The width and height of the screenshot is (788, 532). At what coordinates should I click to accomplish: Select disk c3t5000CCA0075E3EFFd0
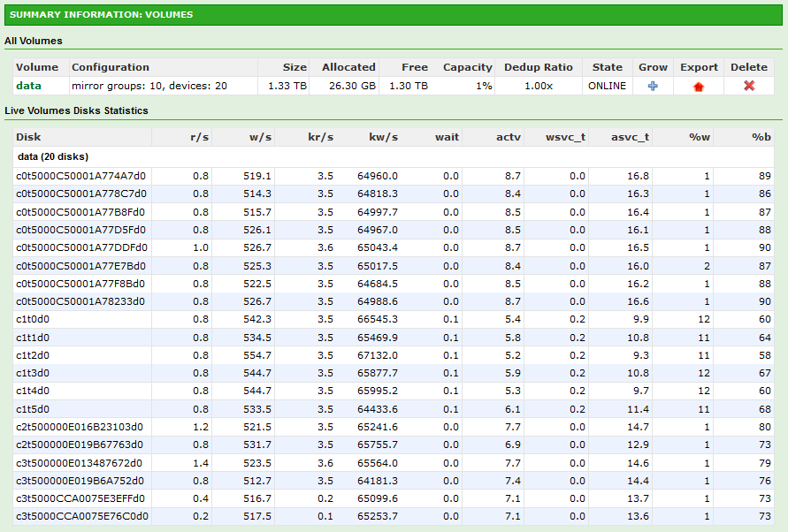pos(80,498)
